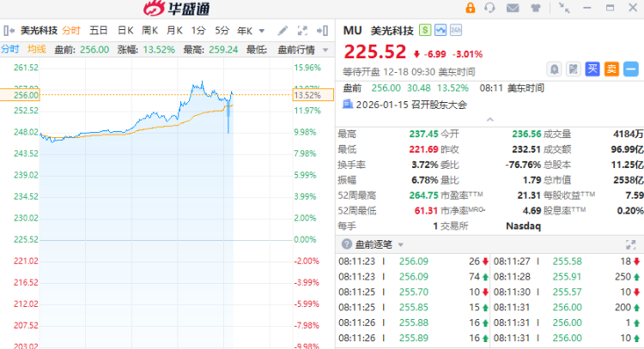Click the 华盛通 logo
Image resolution: width=644 pixels, height=349 pixels.
click(177, 9)
